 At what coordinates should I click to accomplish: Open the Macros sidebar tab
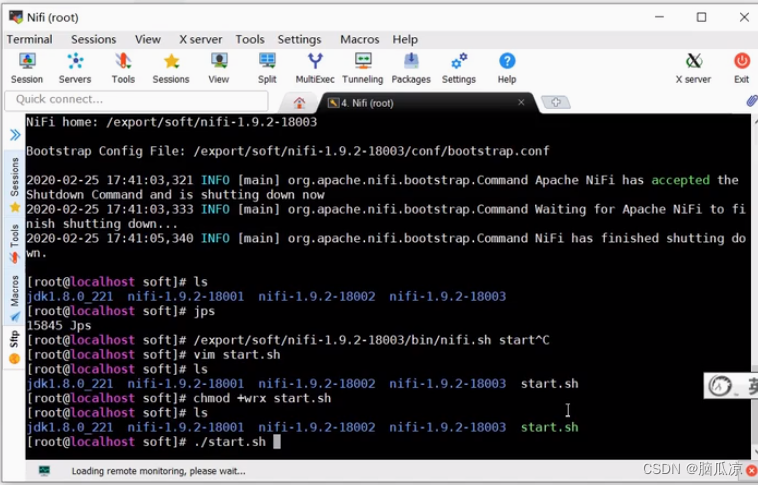pos(15,298)
